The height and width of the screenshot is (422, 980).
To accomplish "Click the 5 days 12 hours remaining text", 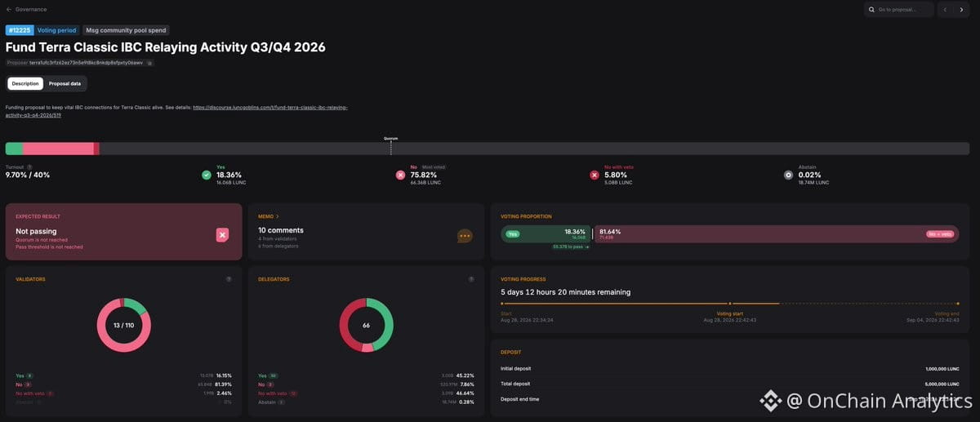I will click(x=565, y=292).
